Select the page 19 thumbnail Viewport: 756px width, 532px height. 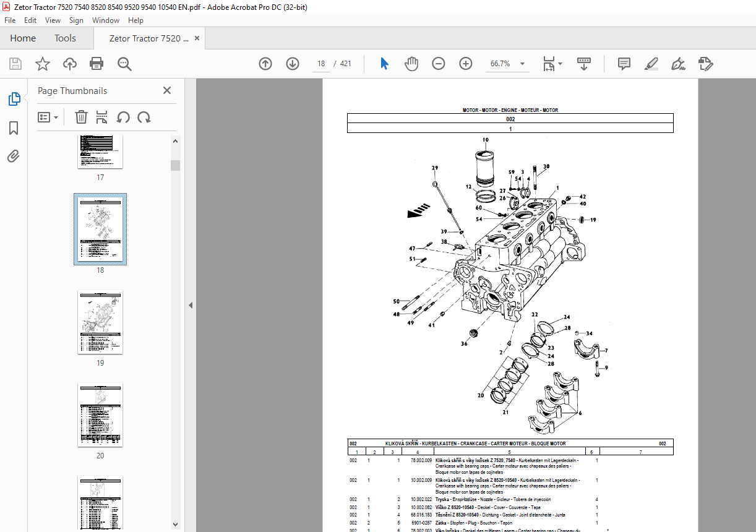pos(100,322)
